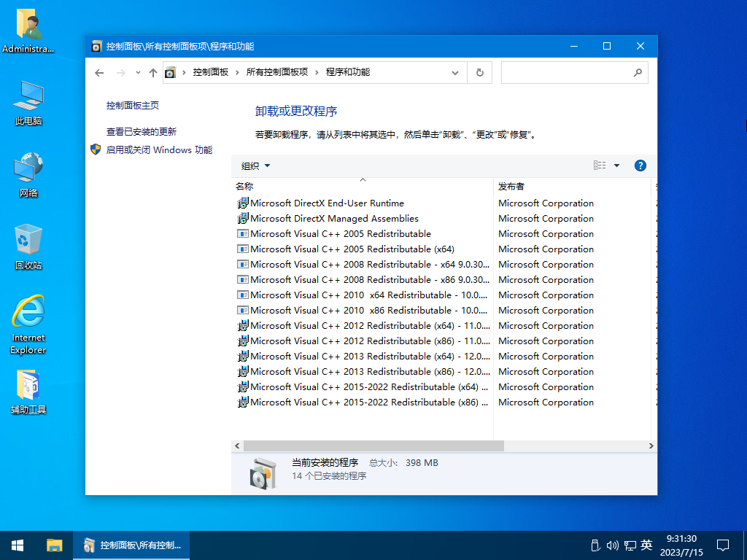Click the window title bar icon
747x560 pixels.
[97, 46]
